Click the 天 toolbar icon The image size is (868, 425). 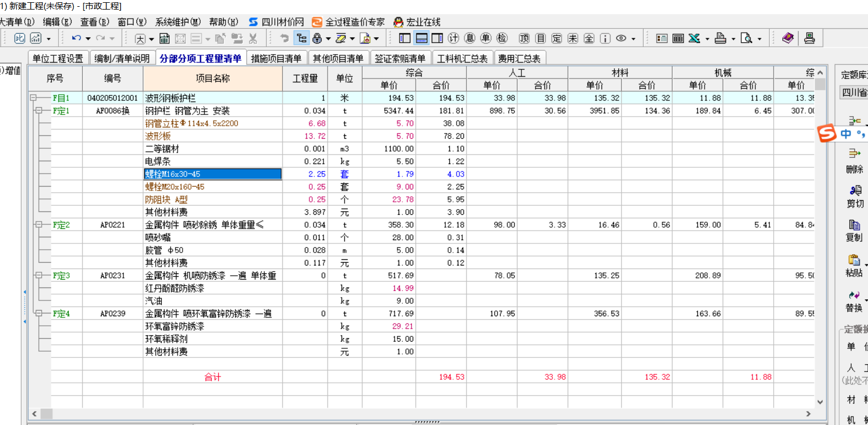140,38
